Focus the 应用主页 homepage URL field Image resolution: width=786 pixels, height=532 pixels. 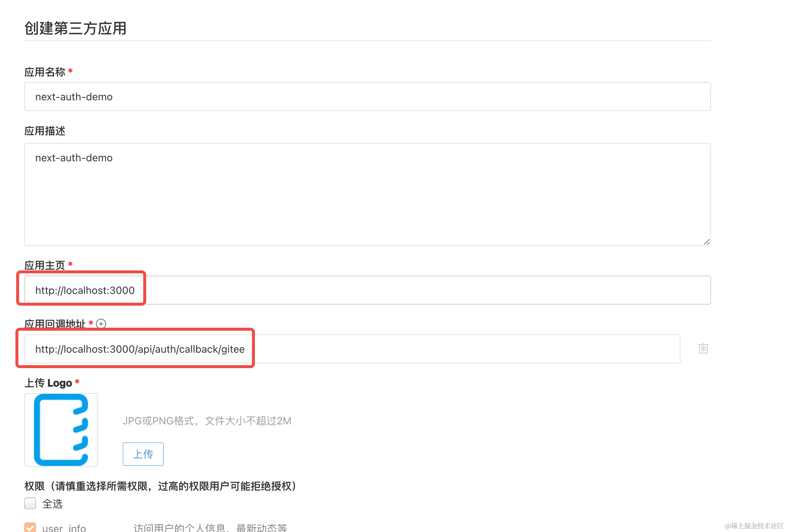pos(367,290)
